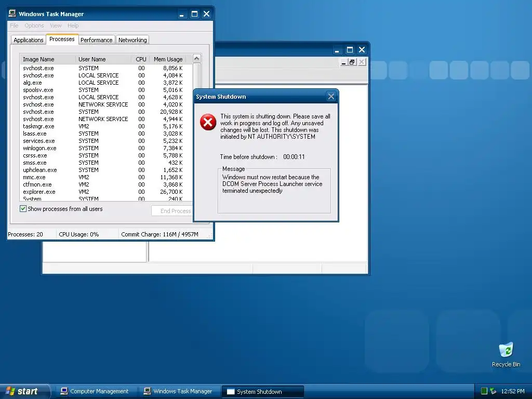The height and width of the screenshot is (399, 532).
Task: Click the green tray monitor icon
Action: point(484,391)
